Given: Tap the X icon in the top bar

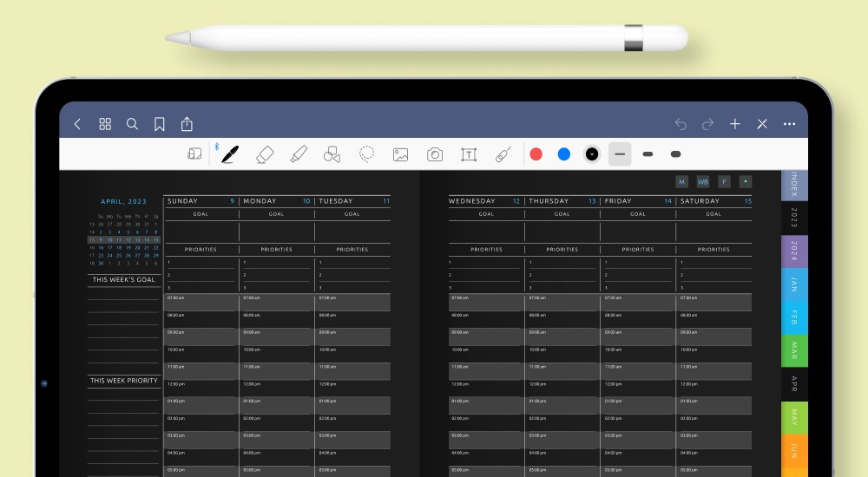Looking at the screenshot, I should [762, 124].
